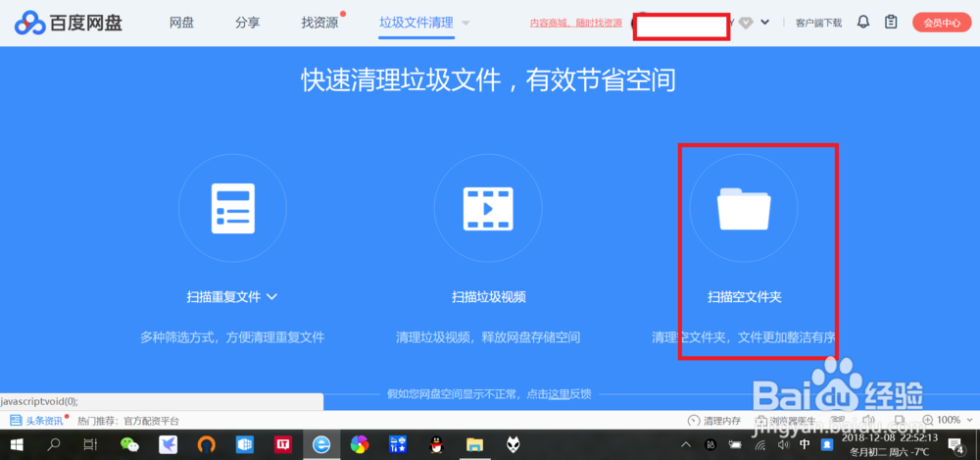Click 热门推荐: 官方配资平台 text
Screen dimensions: 980x460
[128, 421]
